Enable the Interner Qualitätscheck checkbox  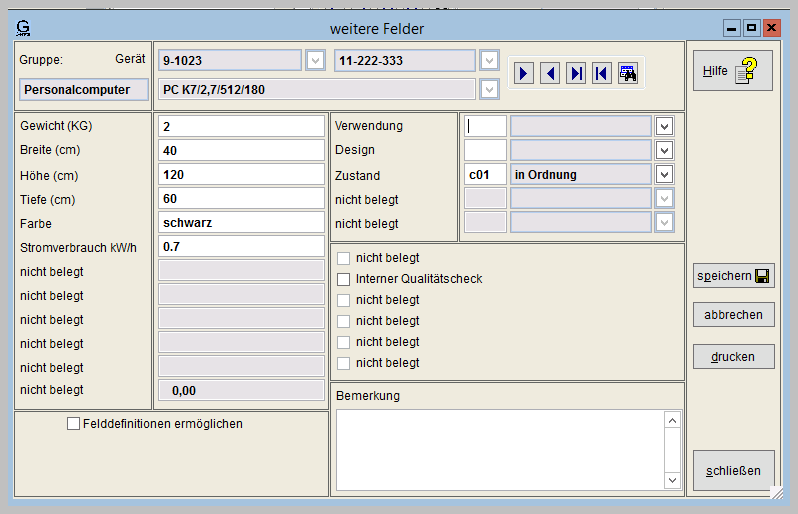tap(344, 279)
